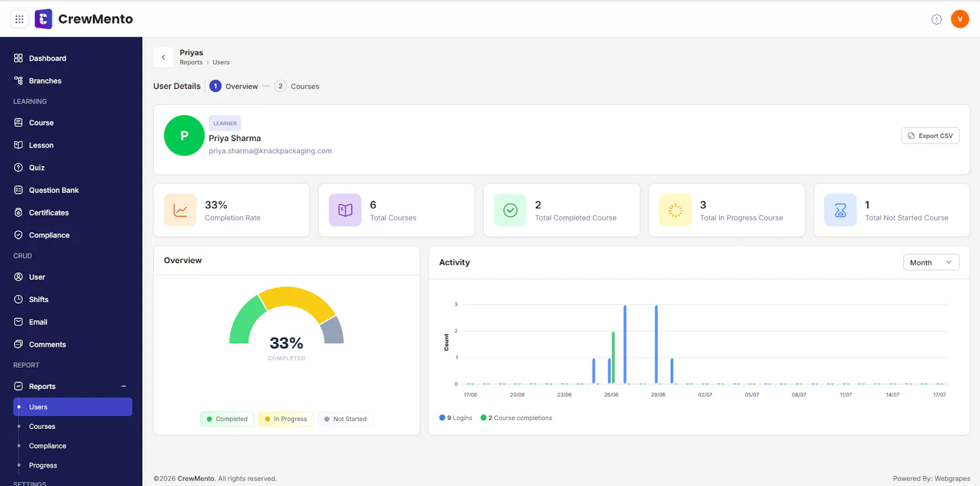
Task: Click the In Progress spinner icon
Action: 675,210
